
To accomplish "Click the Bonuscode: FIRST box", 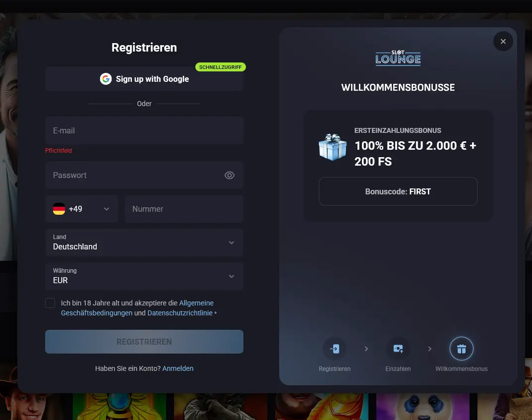I will [398, 191].
